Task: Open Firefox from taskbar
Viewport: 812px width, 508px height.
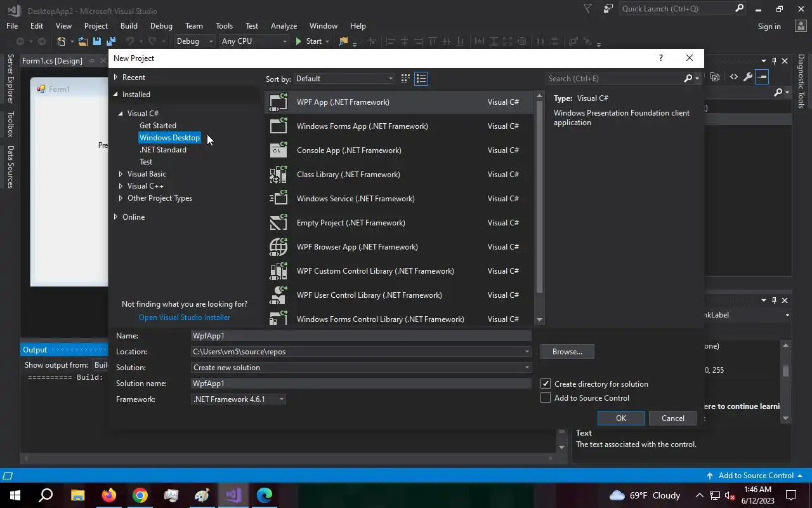Action: point(109,495)
